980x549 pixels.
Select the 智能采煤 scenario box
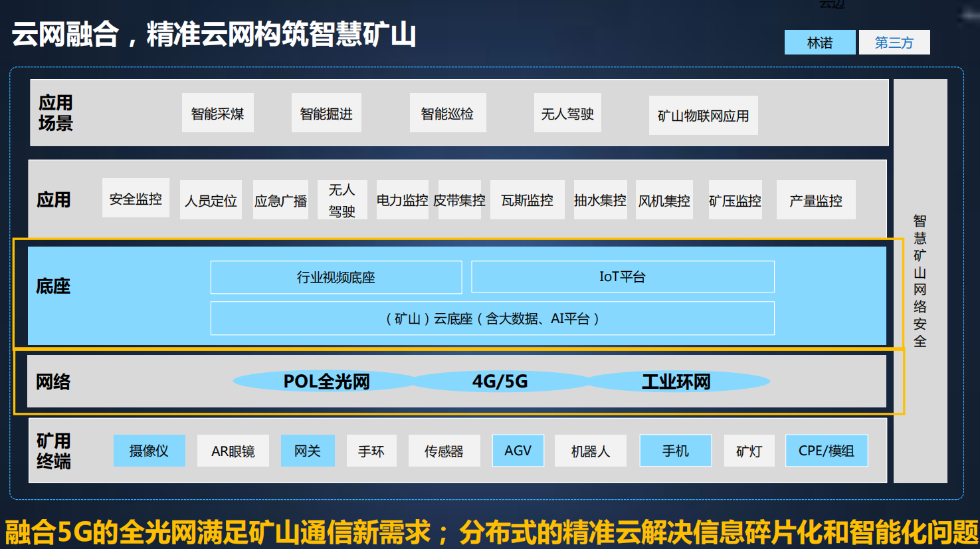[x=217, y=114]
